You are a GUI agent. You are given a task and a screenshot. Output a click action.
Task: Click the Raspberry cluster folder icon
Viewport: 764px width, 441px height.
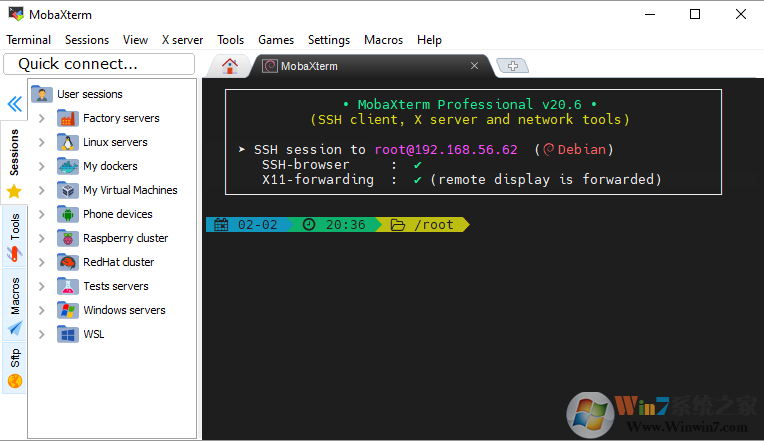click(x=68, y=238)
